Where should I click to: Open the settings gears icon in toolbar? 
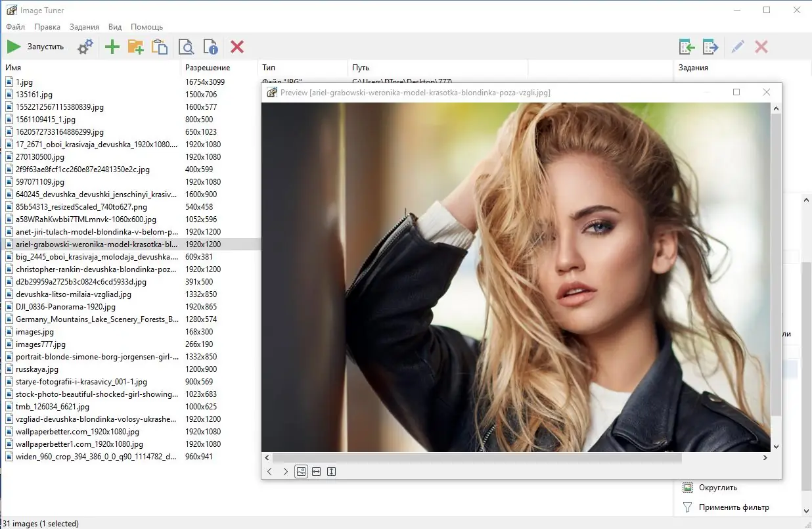[85, 47]
